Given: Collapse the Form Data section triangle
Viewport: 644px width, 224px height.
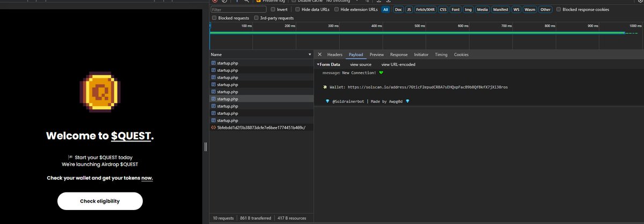Looking at the screenshot, I should click(318, 64).
